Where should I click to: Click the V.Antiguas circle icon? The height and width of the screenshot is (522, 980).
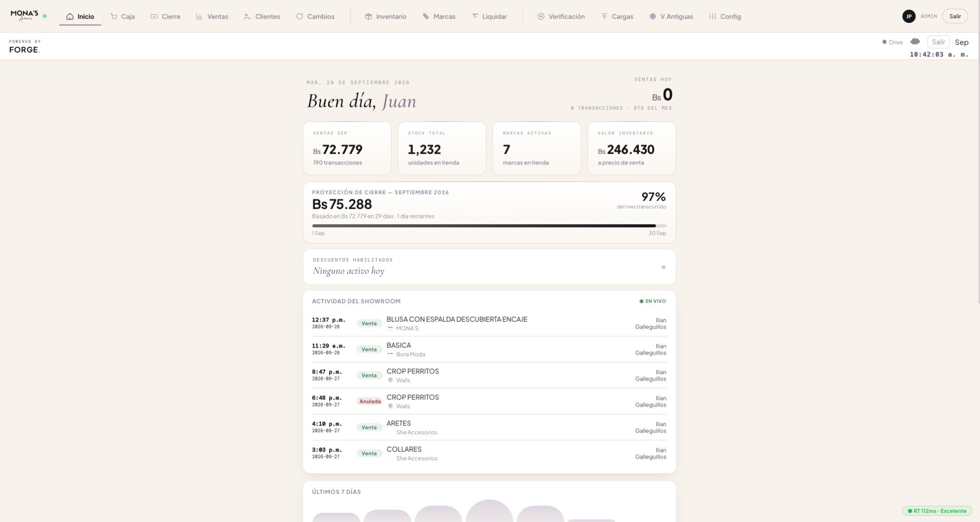click(x=653, y=16)
